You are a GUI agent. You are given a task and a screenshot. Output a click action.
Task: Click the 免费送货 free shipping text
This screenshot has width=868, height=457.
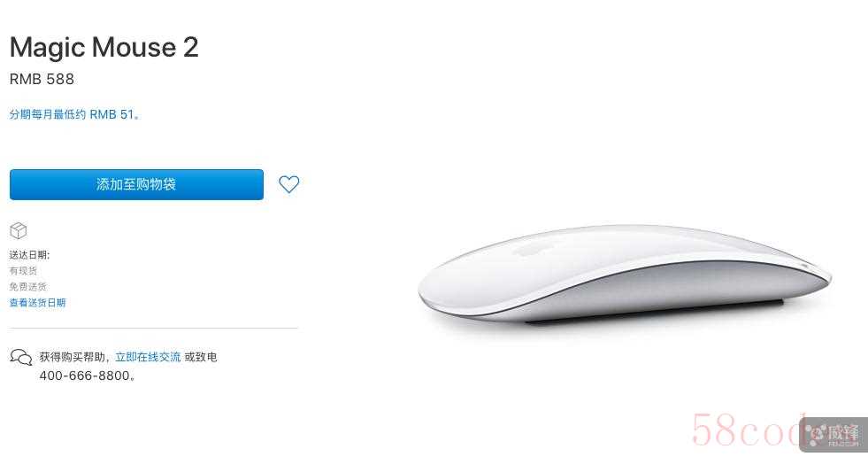28,286
